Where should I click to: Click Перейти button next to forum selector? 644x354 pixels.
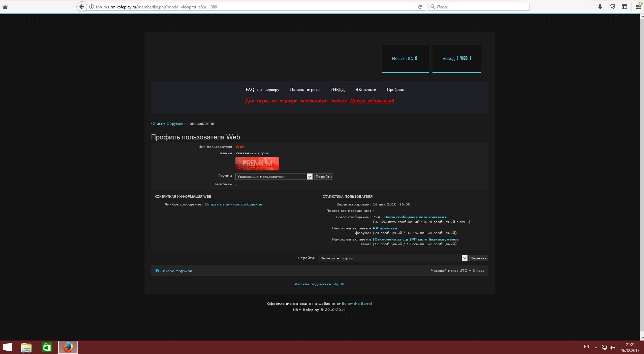tap(479, 258)
